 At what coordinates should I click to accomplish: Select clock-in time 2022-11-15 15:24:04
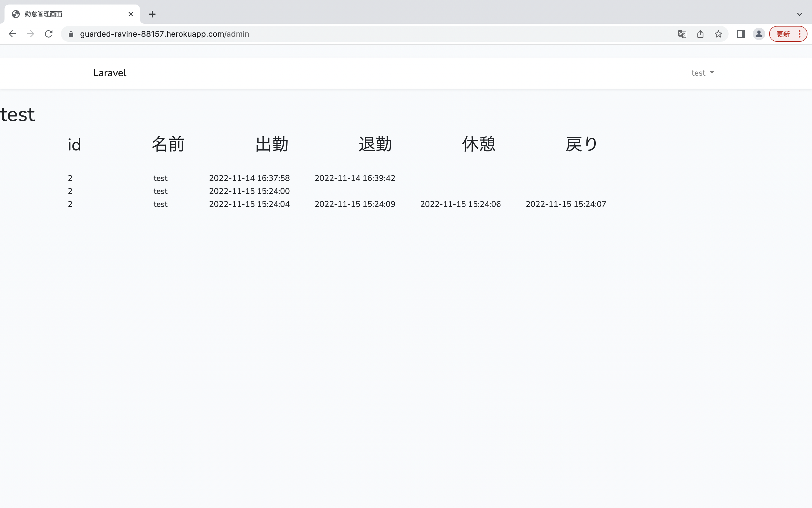[249, 204]
